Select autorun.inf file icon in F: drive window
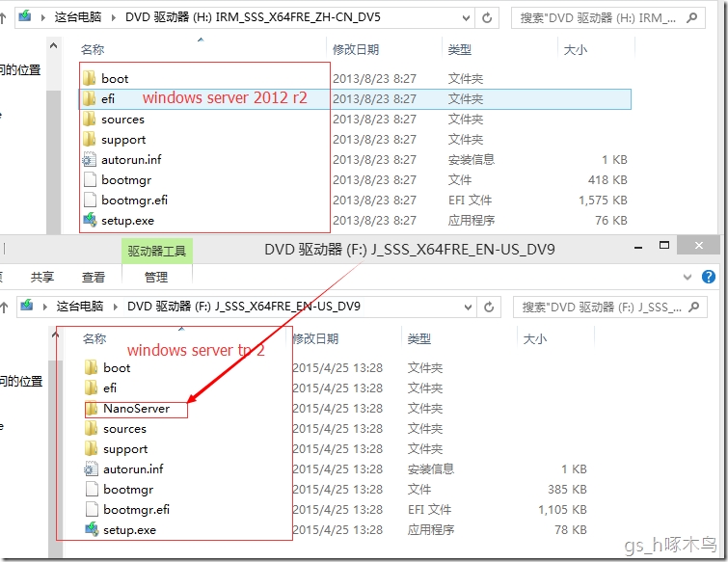728x562 pixels. pos(91,468)
